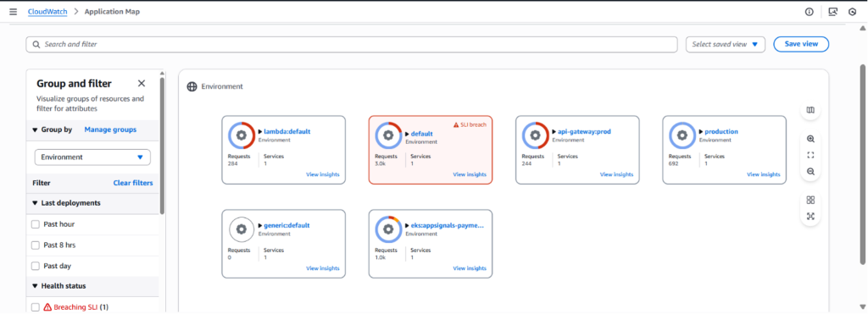This screenshot has height=314, width=868.
Task: Open the Environment group-by dropdown
Action: click(x=92, y=157)
